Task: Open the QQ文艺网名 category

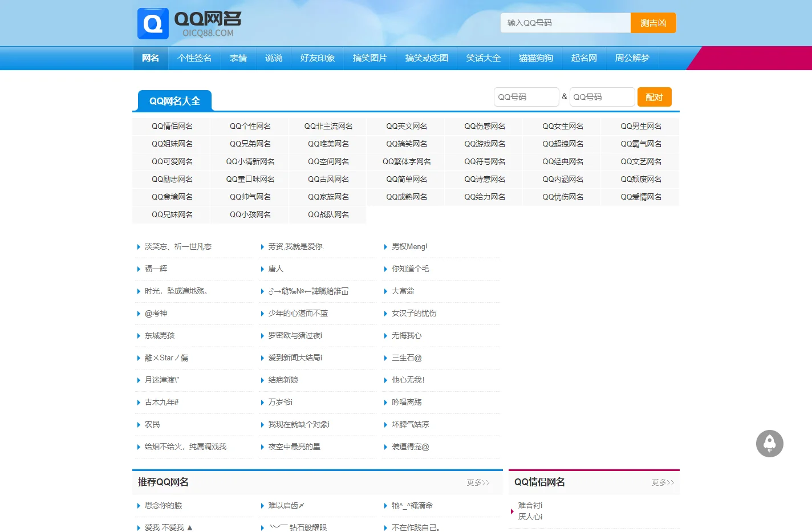Action: point(641,161)
